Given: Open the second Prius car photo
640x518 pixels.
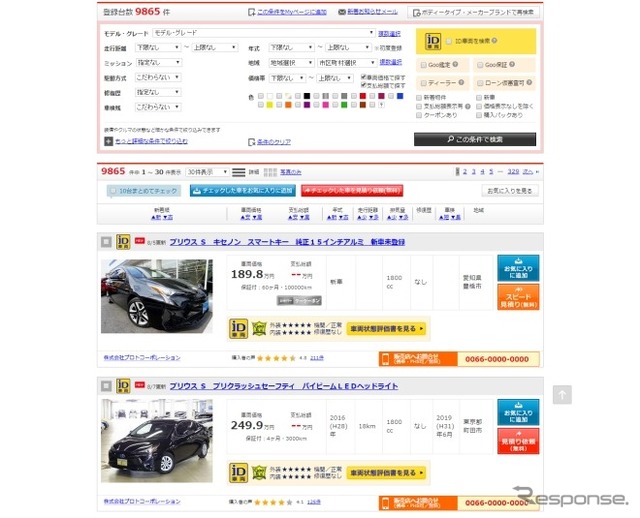Looking at the screenshot, I should click(157, 441).
